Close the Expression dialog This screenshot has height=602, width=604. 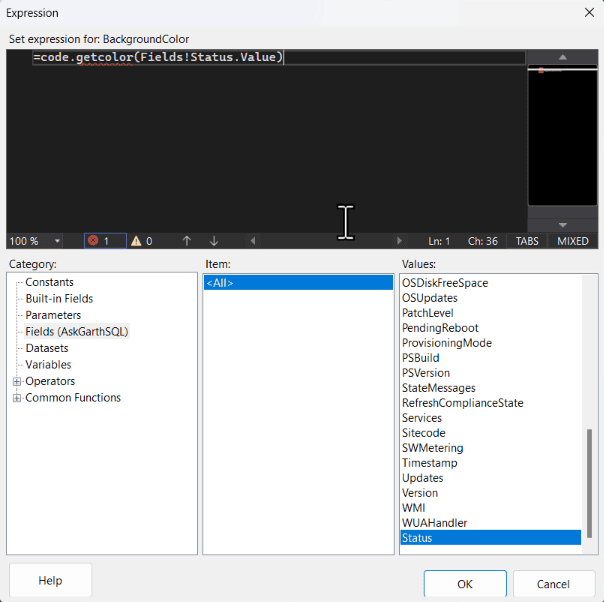tap(589, 13)
